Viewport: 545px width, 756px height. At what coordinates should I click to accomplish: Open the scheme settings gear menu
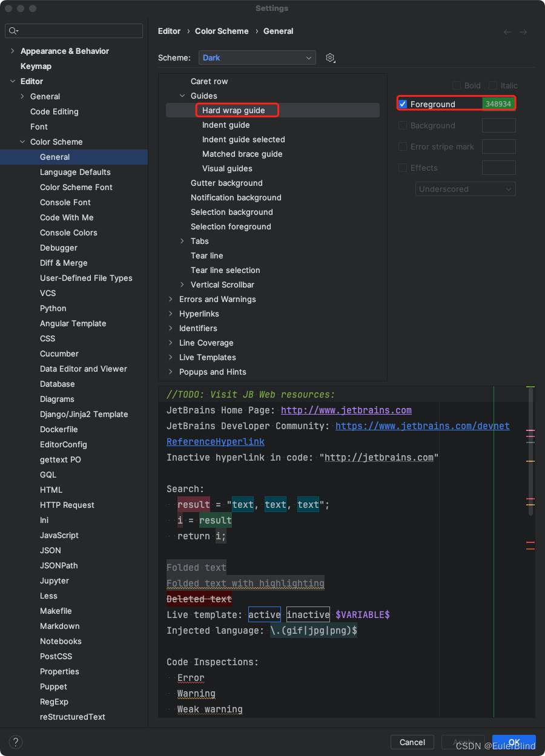pos(330,58)
